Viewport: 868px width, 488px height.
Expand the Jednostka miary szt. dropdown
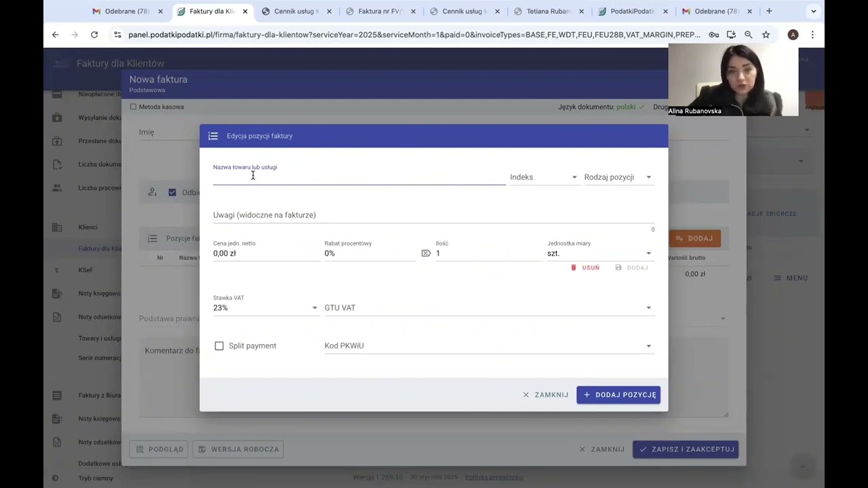point(599,253)
